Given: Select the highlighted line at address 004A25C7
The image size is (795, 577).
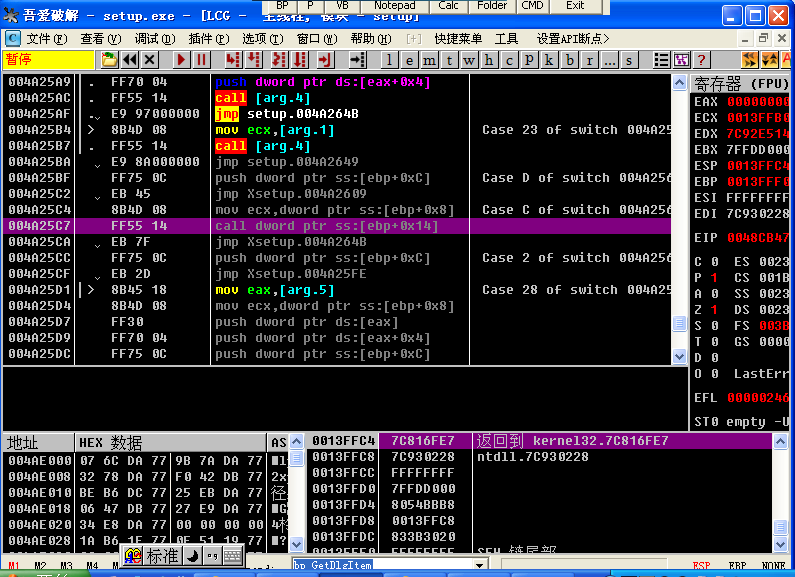Looking at the screenshot, I should (337, 226).
